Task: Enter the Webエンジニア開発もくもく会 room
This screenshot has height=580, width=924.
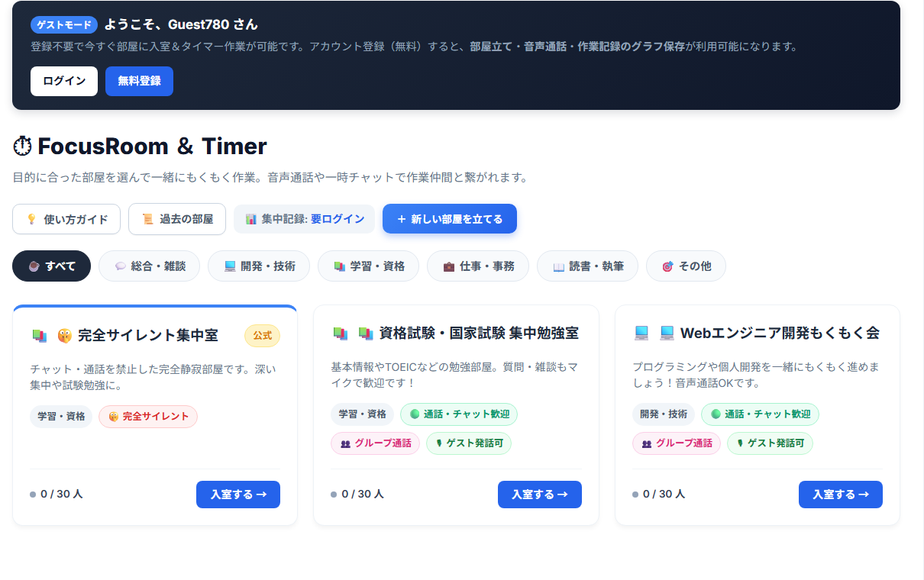Action: tap(841, 495)
